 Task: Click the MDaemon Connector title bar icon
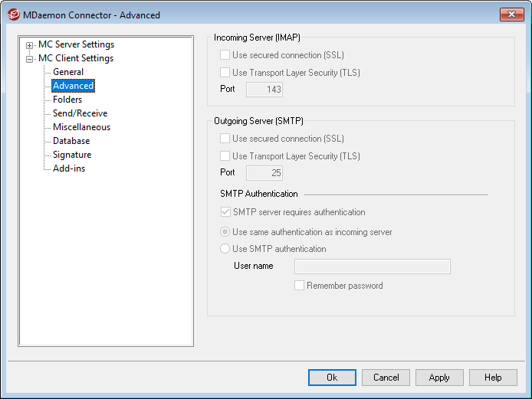13,14
